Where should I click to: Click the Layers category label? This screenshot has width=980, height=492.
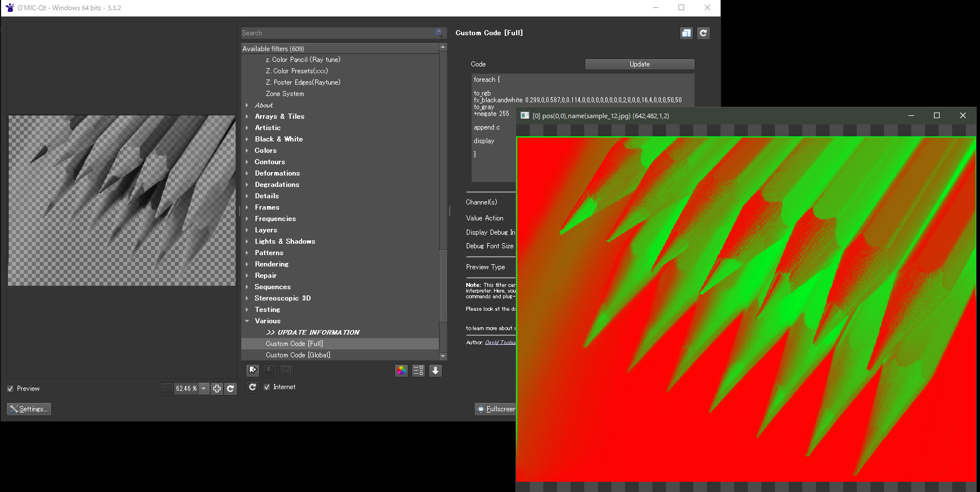coord(266,230)
